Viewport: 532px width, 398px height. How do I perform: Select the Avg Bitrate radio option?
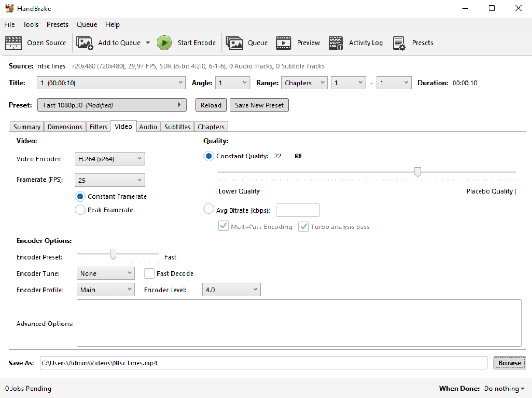[x=208, y=209]
